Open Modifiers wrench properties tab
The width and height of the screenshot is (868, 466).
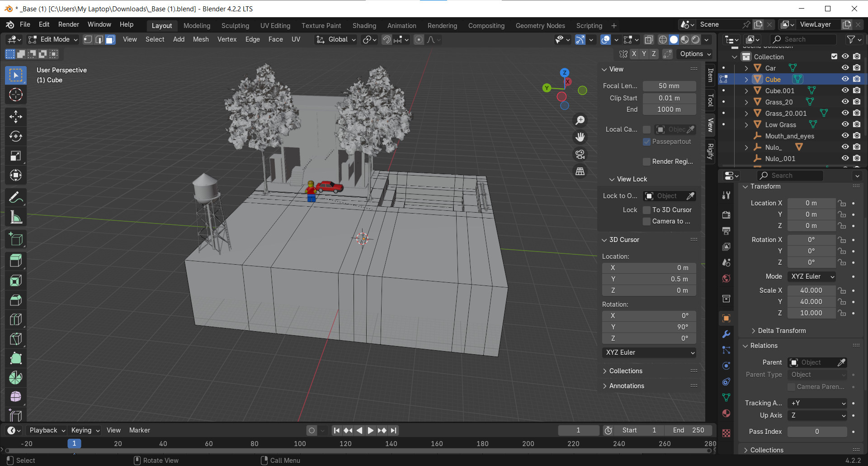(726, 334)
